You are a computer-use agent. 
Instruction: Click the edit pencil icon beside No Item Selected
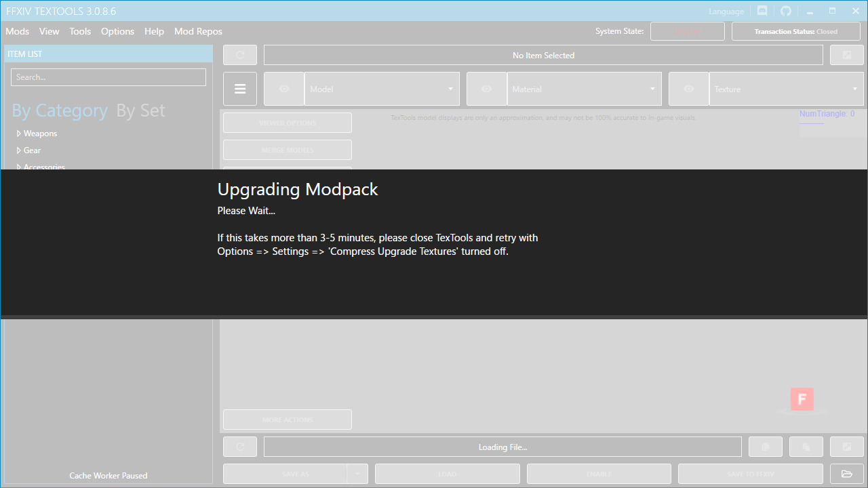(x=846, y=55)
